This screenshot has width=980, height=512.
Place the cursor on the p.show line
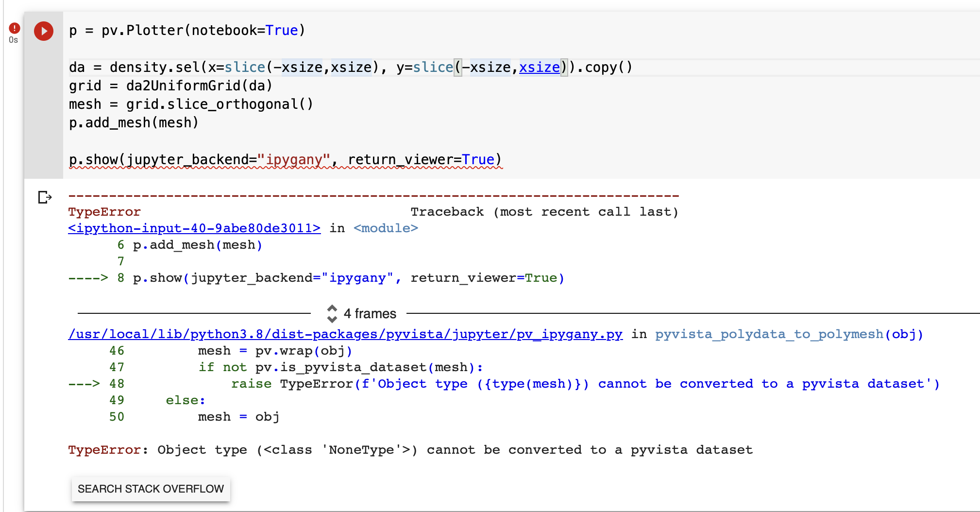[284, 159]
